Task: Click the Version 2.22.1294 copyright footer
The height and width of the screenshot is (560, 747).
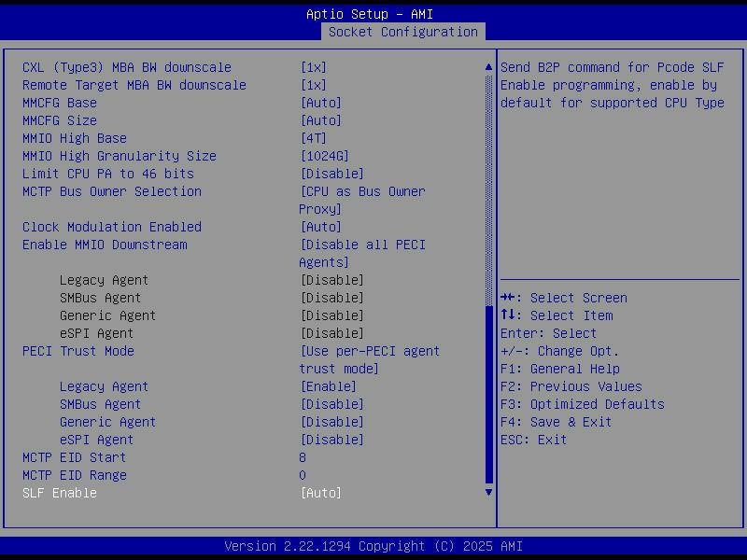Action: point(373,546)
